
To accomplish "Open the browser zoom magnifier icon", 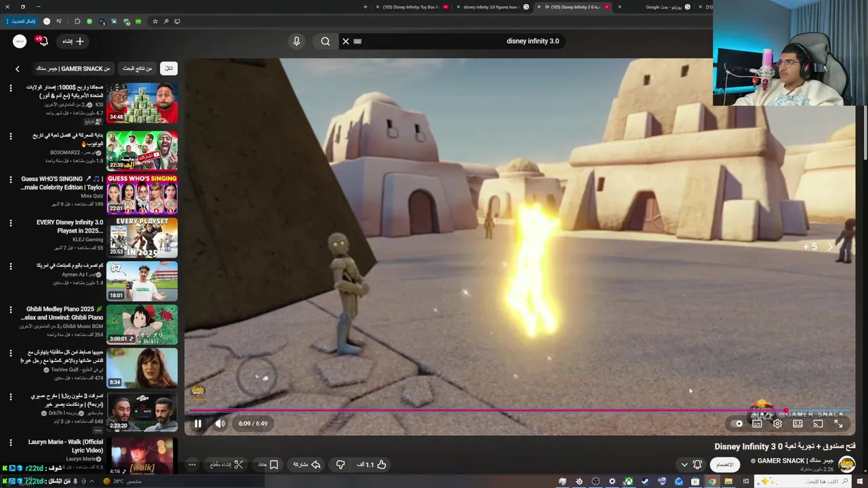I will coord(166,21).
